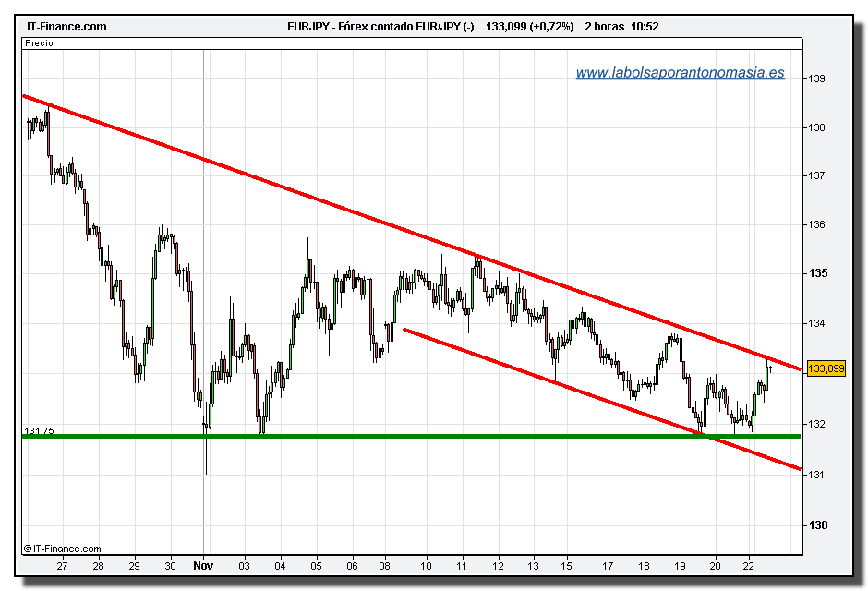Click the '28' date axis label
This screenshot has height=591, width=868.
point(98,565)
